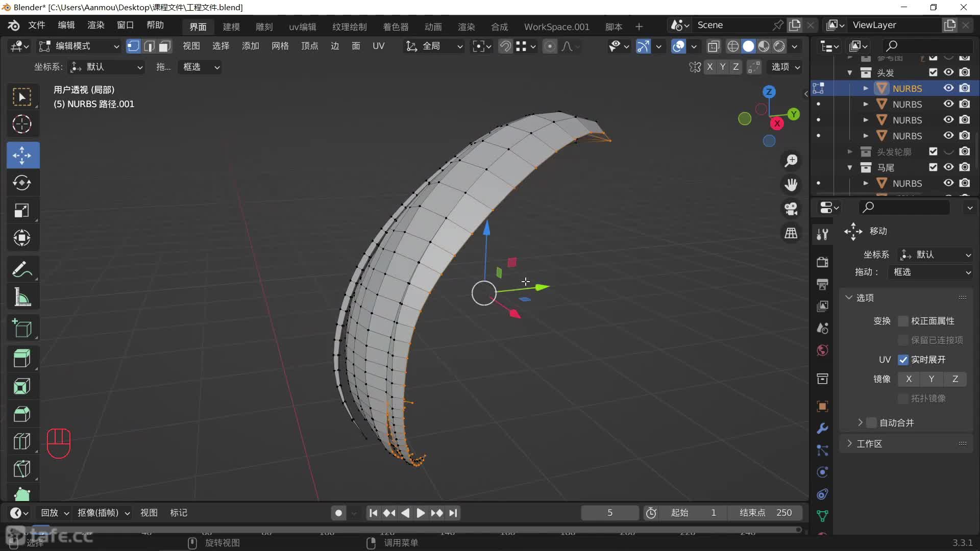This screenshot has width=980, height=551.
Task: Open the 编辑模式 mode dropdown
Action: pyautogui.click(x=80, y=46)
